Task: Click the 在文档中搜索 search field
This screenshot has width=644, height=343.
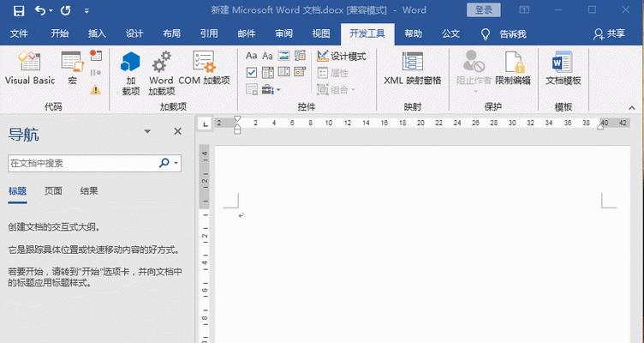Action: [82, 163]
